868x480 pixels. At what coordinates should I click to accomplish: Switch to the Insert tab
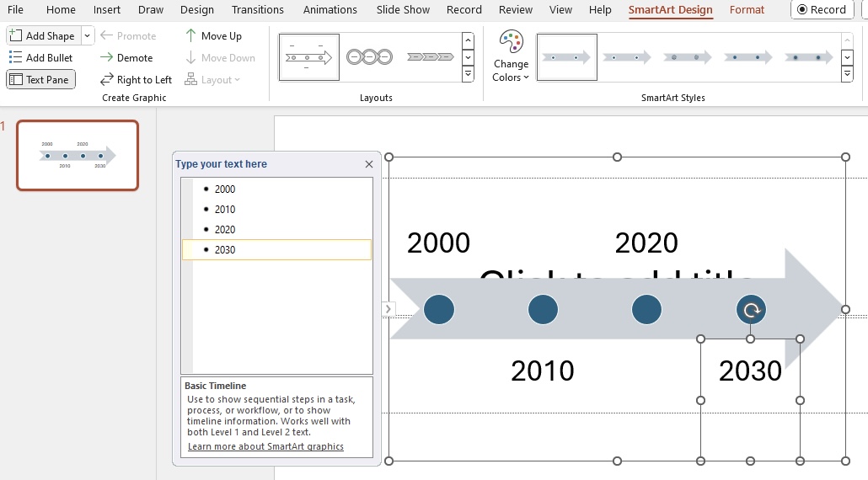click(x=107, y=10)
